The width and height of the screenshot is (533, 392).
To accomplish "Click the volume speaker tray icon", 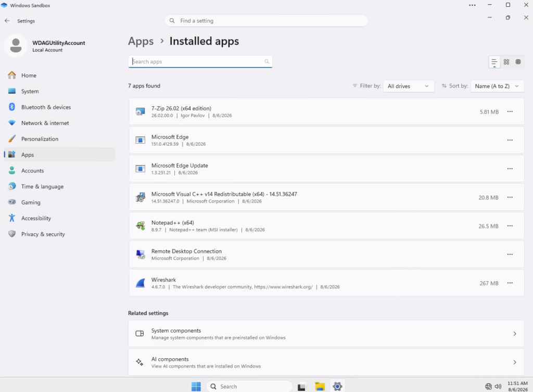I will 498,386.
